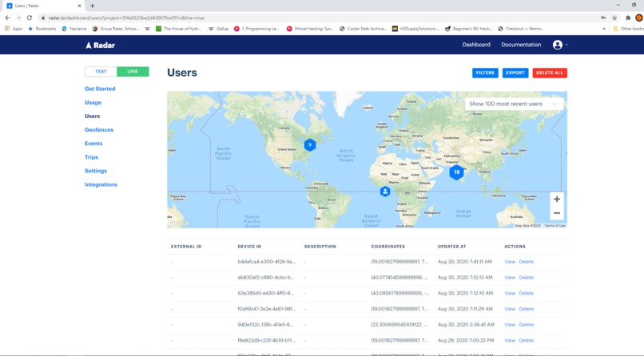Viewport: 644px width, 356px height.
Task: Open Gallup bookmark
Action: tap(218, 29)
